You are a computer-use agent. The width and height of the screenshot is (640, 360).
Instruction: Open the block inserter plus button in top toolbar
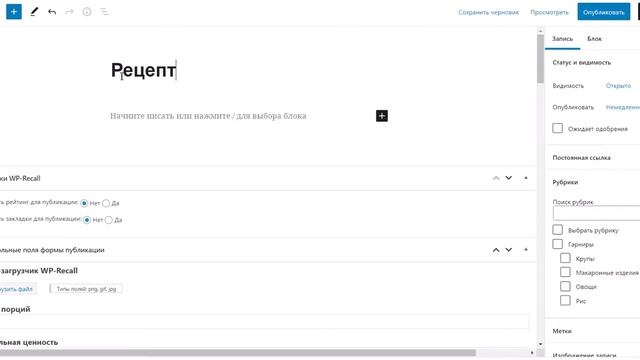[x=13, y=12]
